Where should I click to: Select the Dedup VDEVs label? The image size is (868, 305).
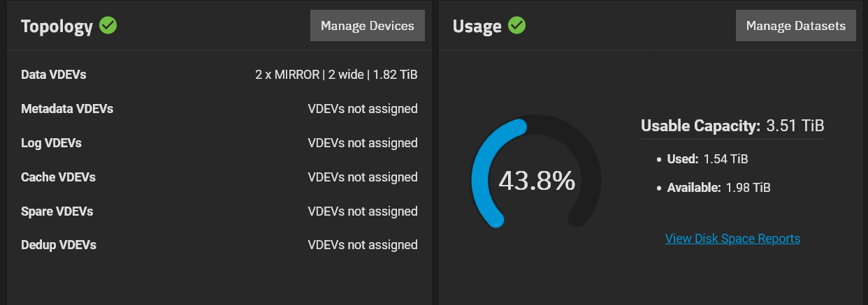pyautogui.click(x=59, y=246)
